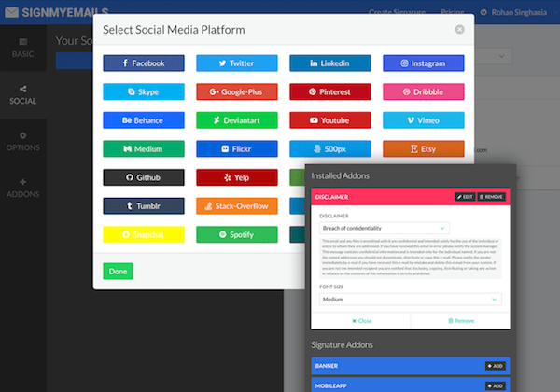
Task: Click the SignMyEmails envelope logo icon
Action: pyautogui.click(x=11, y=12)
